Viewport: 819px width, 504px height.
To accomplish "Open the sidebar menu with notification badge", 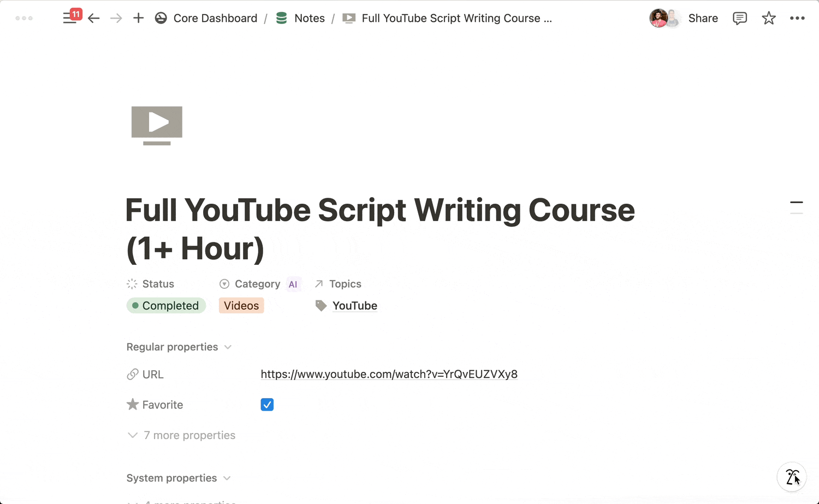I will coord(71,17).
